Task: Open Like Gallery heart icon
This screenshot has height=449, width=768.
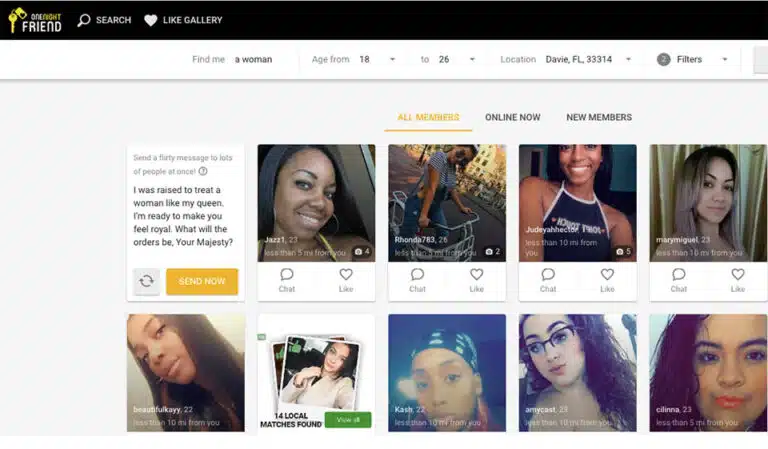Action: click(151, 20)
